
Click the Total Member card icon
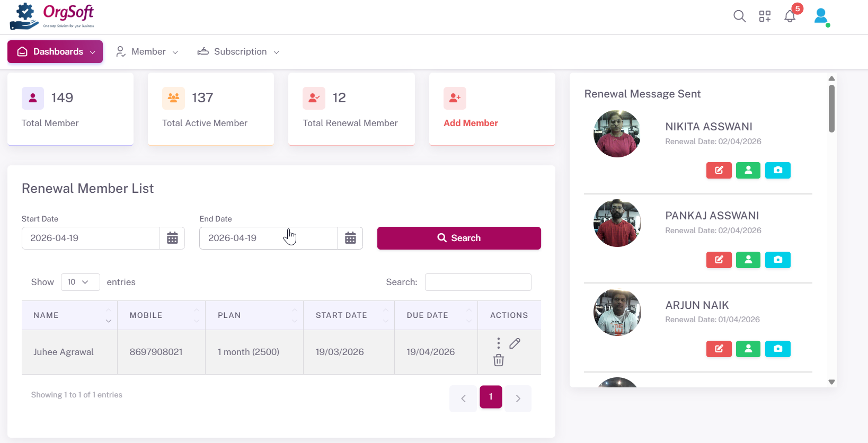pyautogui.click(x=33, y=98)
